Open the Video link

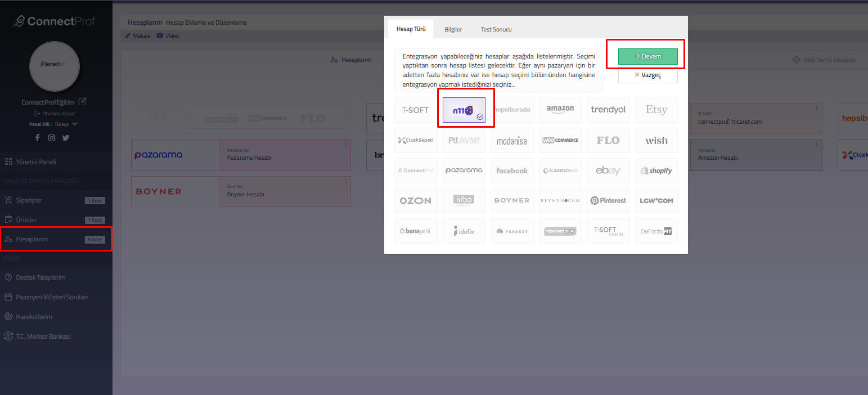168,36
